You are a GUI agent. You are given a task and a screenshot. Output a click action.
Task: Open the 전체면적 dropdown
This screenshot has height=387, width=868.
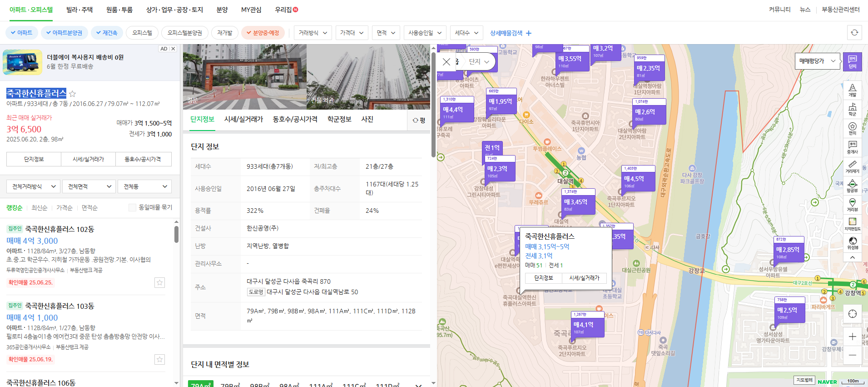(89, 186)
